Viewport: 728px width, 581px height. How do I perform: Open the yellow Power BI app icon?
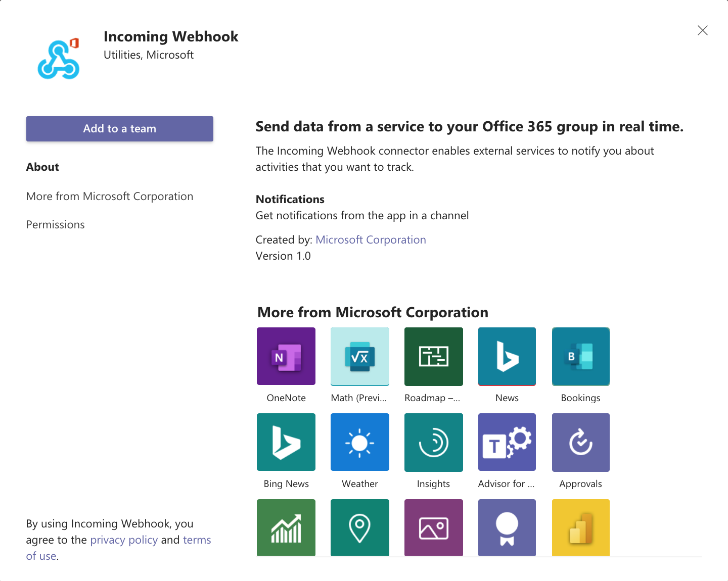tap(581, 527)
